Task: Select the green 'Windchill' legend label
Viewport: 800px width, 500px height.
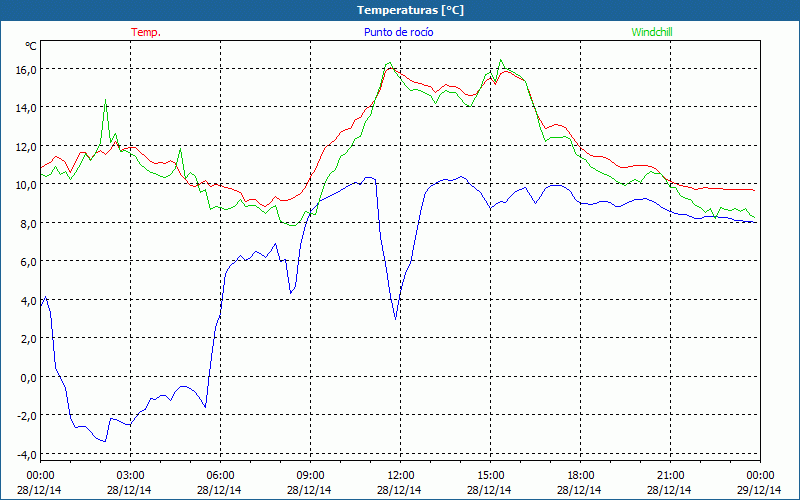Action: pos(652,32)
